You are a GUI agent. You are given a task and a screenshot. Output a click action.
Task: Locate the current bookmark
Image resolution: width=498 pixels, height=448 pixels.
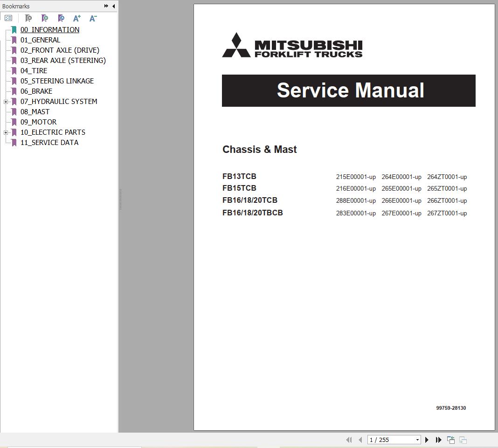(61, 18)
